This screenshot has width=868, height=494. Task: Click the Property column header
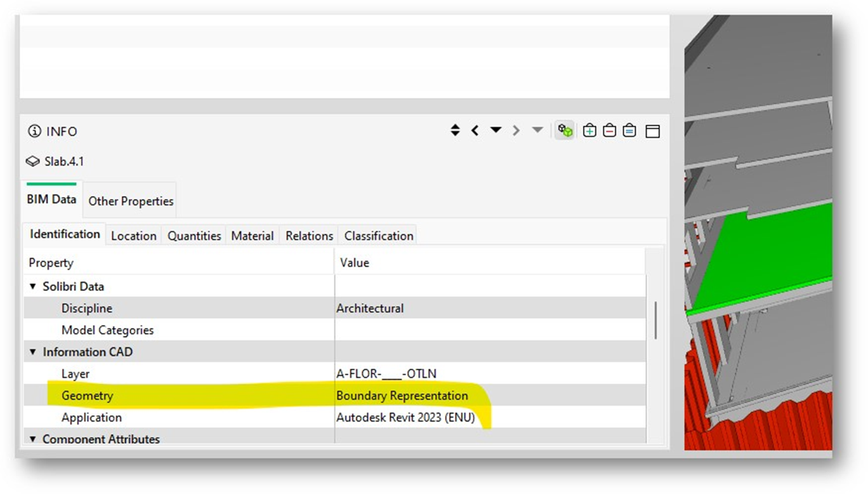tap(179, 262)
